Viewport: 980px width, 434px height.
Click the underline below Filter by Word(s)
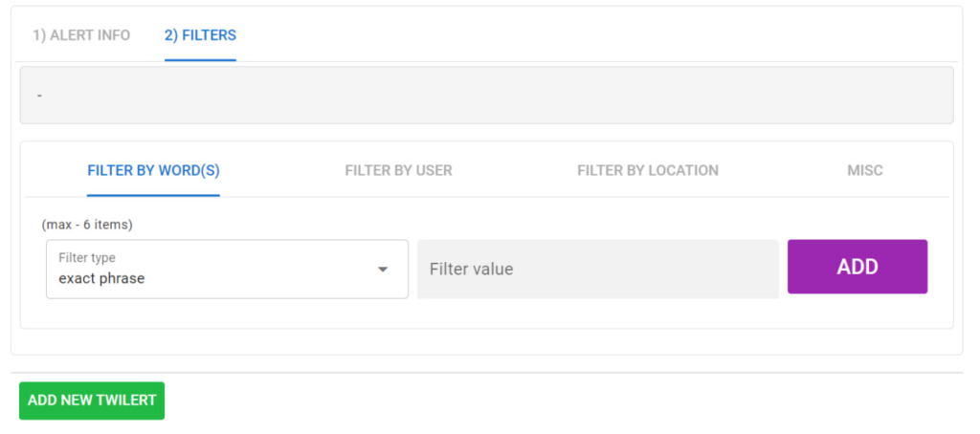click(x=153, y=195)
